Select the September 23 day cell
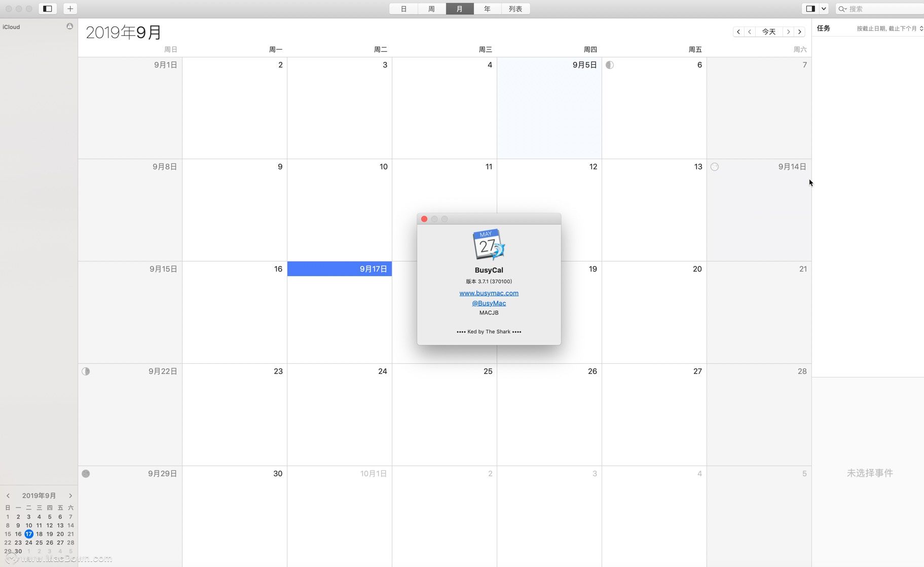The height and width of the screenshot is (567, 924). (235, 414)
